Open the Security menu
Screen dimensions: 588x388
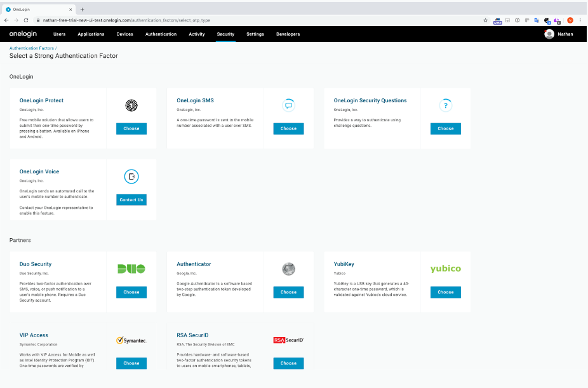click(x=225, y=34)
